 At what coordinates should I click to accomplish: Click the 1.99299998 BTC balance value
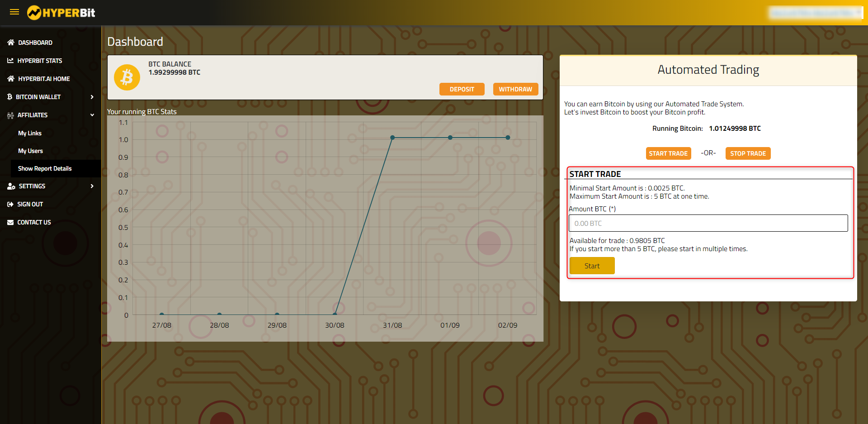(x=175, y=72)
